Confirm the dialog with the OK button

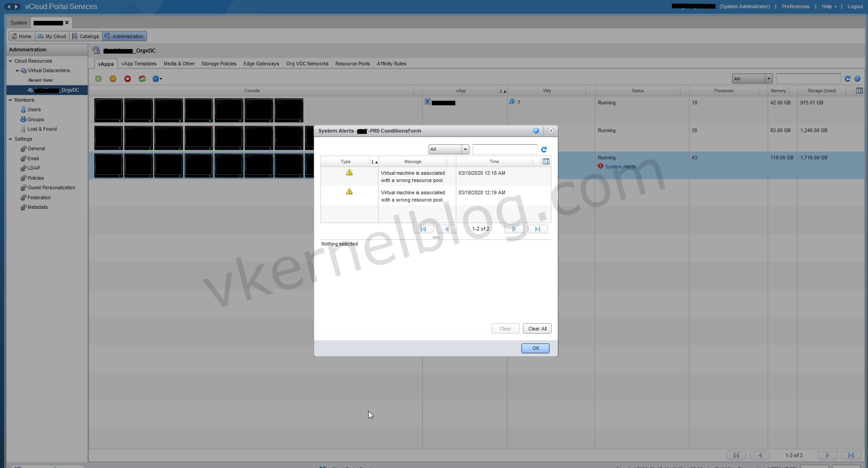point(535,348)
